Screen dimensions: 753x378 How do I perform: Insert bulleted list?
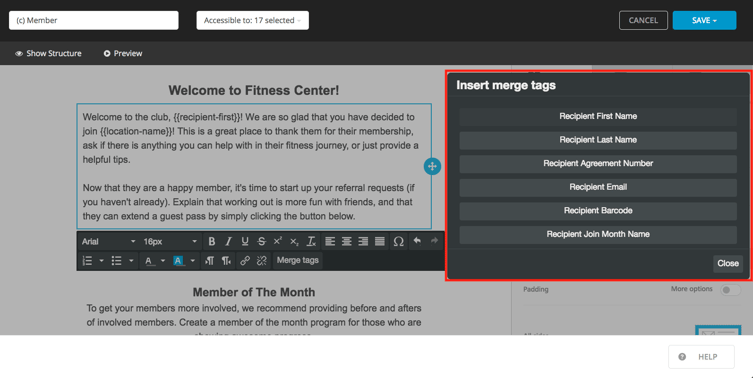[x=117, y=261]
